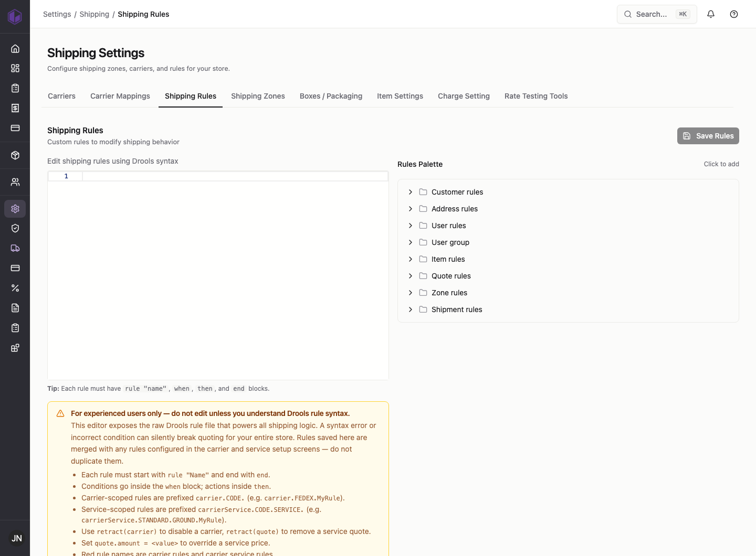The height and width of the screenshot is (556, 756).
Task: Click the 'Rules Palette' heading
Action: click(x=420, y=164)
